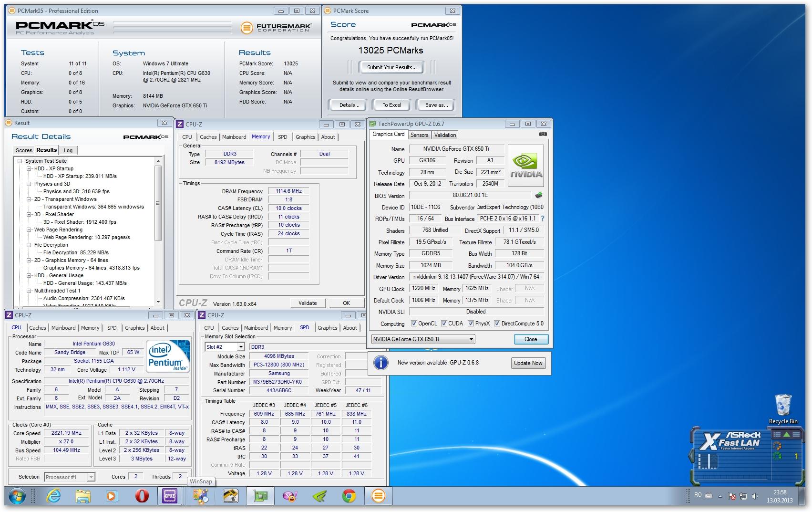Collapse the System Test Suite tree node
Image resolution: width=812 pixels, height=512 pixels.
pos(21,161)
